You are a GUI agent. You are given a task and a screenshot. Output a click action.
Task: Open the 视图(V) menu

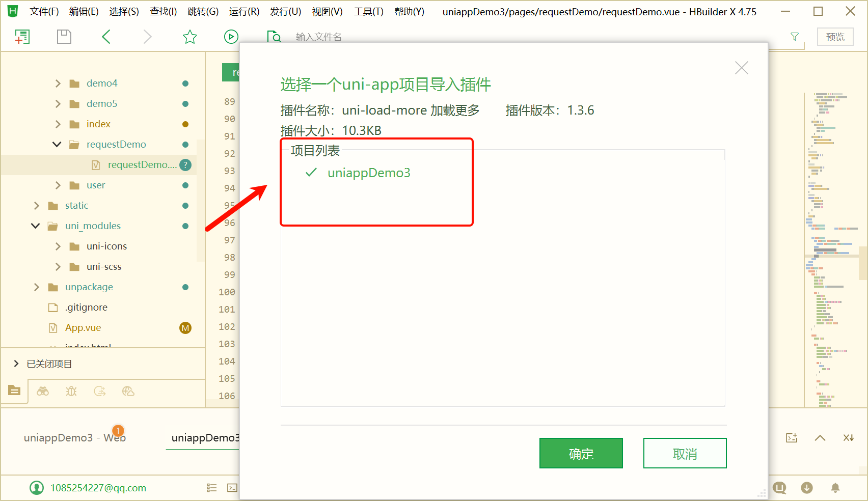[x=328, y=11]
